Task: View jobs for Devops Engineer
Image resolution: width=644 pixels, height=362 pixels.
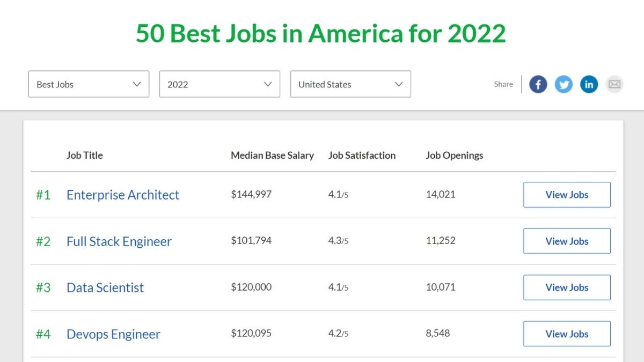Action: 567,334
